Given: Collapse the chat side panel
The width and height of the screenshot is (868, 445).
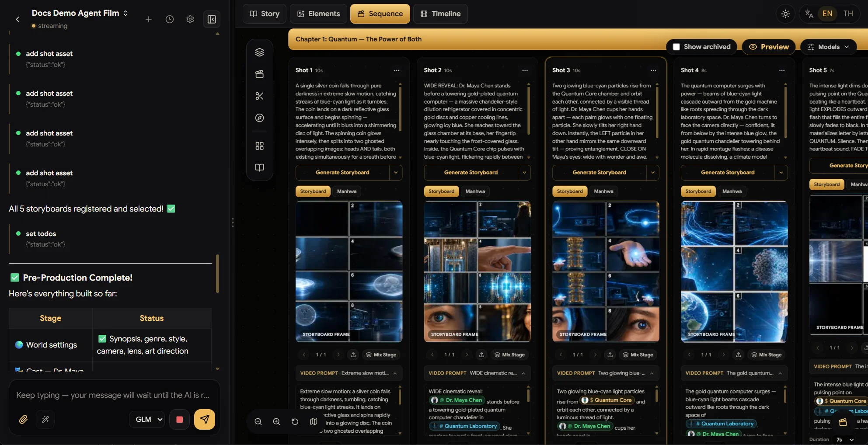Looking at the screenshot, I should [x=212, y=19].
